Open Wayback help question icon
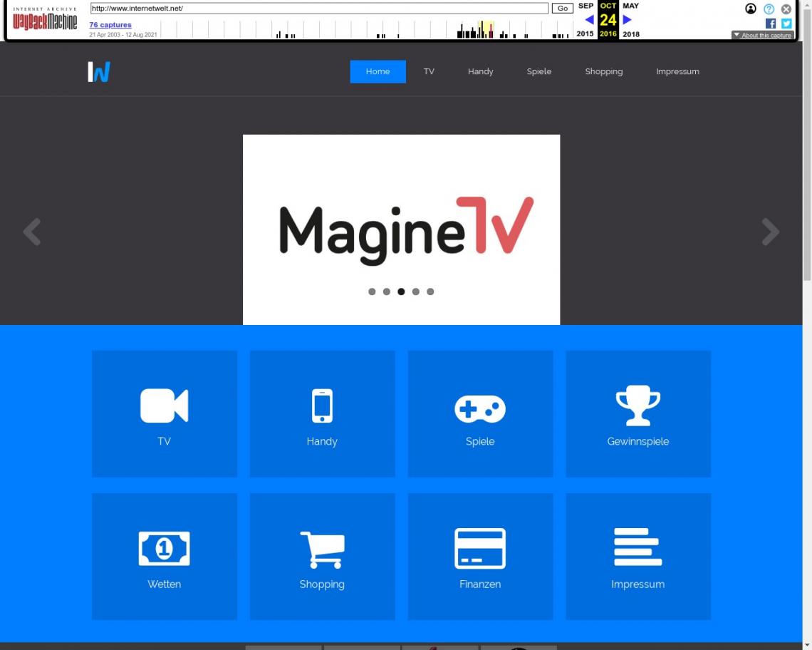This screenshot has width=812, height=650. coord(769,9)
